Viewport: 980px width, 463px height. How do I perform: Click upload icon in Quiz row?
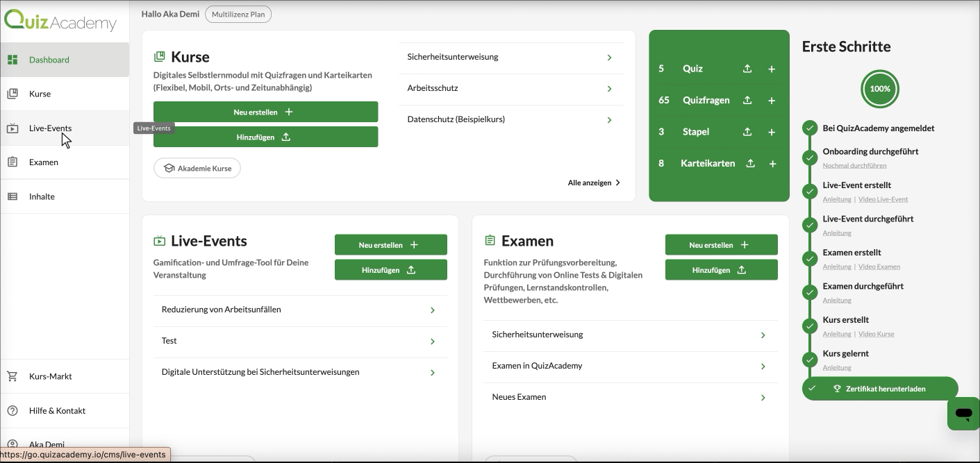tap(747, 69)
